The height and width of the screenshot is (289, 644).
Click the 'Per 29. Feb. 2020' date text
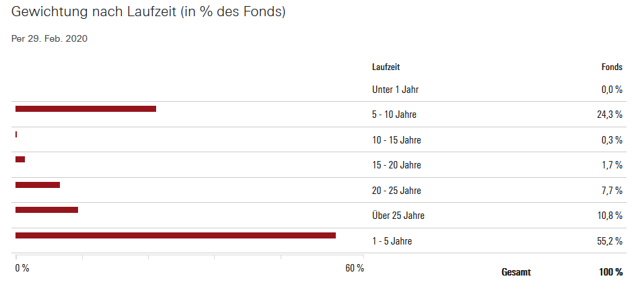coord(50,38)
